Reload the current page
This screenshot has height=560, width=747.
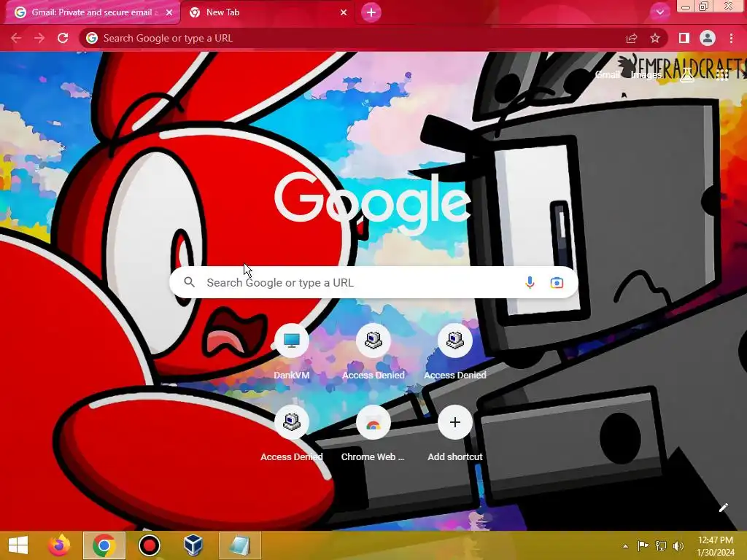63,38
